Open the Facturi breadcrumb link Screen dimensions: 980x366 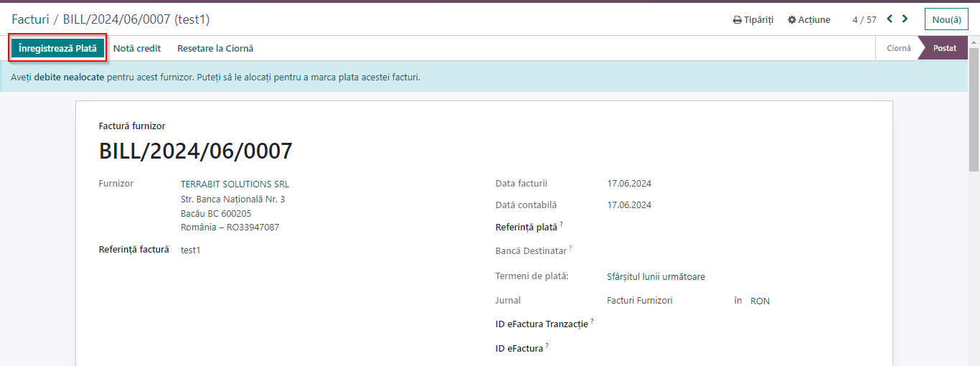30,19
